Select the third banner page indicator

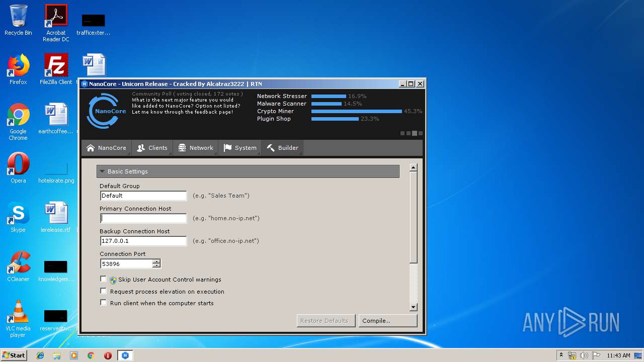[x=415, y=133]
